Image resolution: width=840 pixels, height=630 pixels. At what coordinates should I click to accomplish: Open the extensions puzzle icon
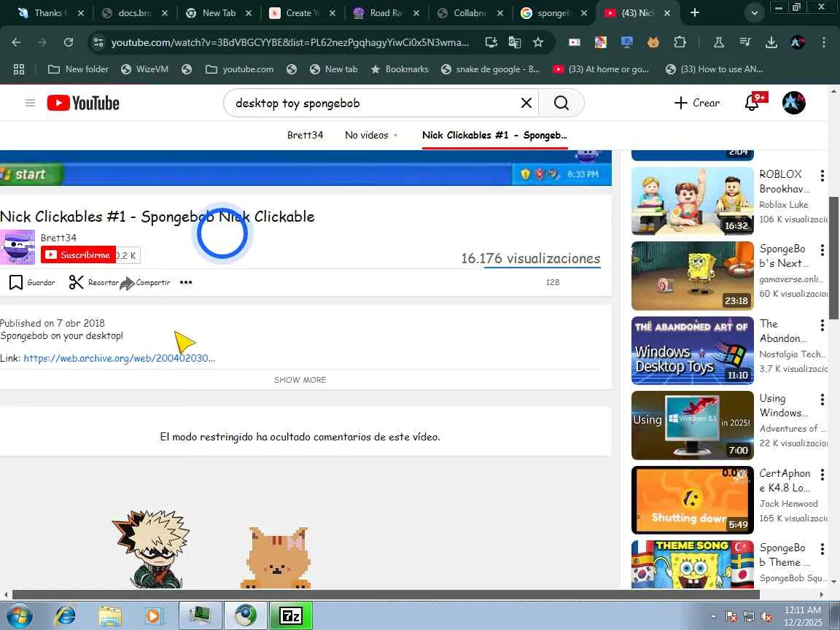point(680,42)
